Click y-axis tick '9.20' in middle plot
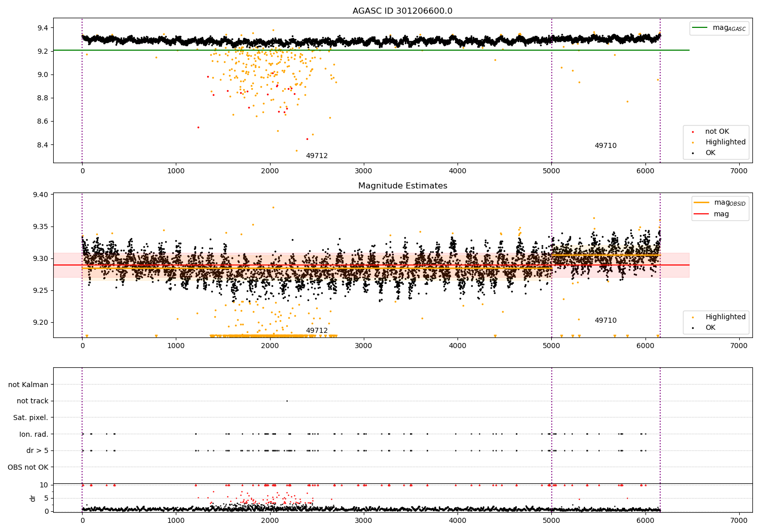 pyautogui.click(x=41, y=322)
